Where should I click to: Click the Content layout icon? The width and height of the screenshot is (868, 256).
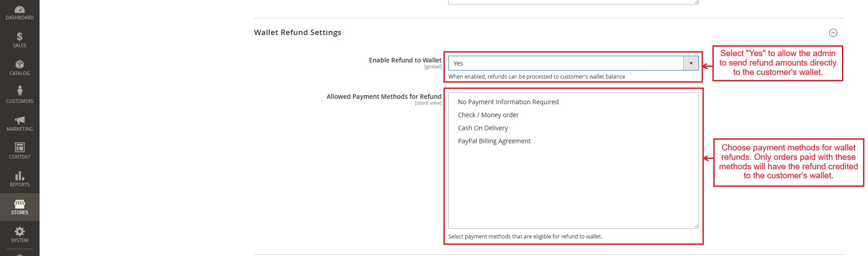pyautogui.click(x=20, y=147)
